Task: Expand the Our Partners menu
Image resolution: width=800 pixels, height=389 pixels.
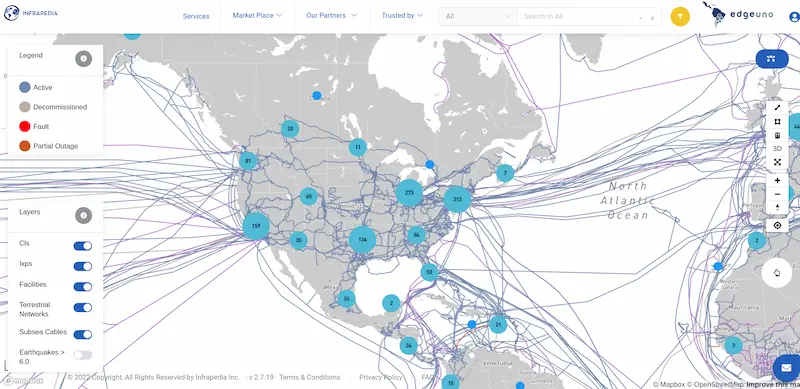Action: [x=331, y=16]
